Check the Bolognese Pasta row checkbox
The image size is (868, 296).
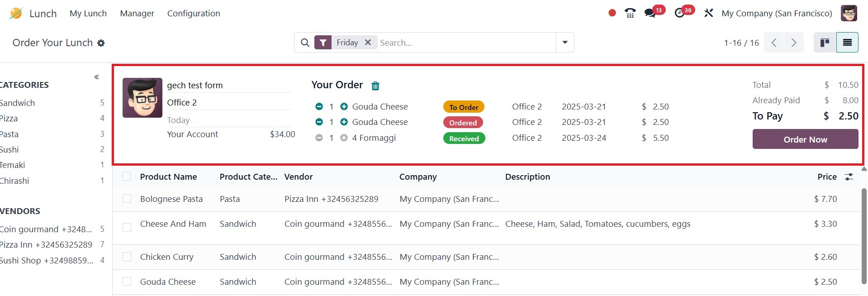pyautogui.click(x=127, y=199)
